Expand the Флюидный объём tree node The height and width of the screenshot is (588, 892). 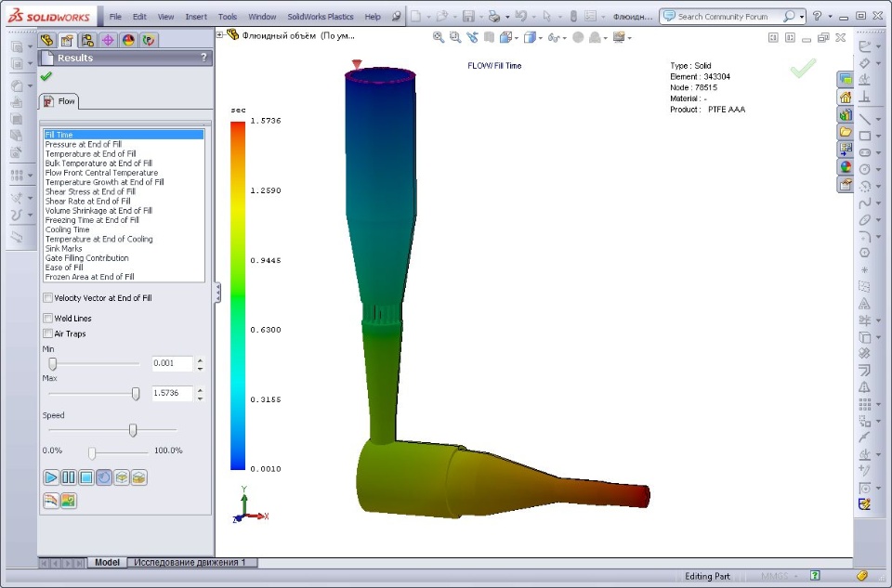[220, 34]
